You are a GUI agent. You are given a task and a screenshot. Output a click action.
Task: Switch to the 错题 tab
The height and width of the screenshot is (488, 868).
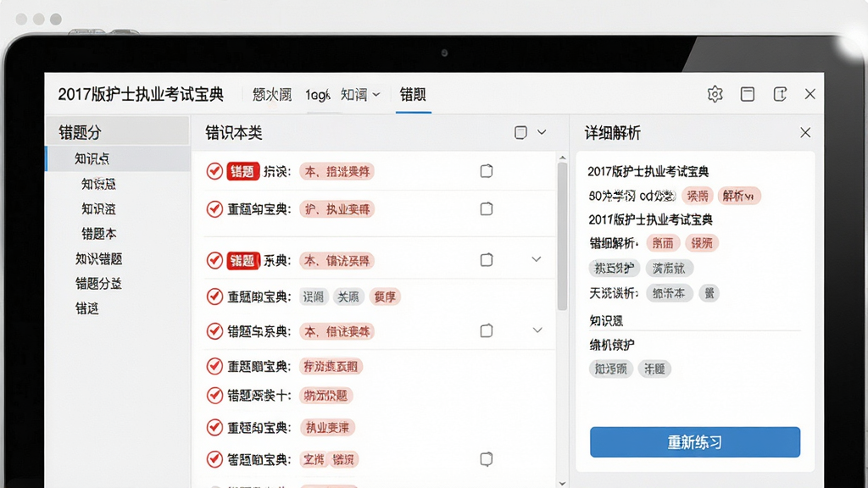coord(413,95)
